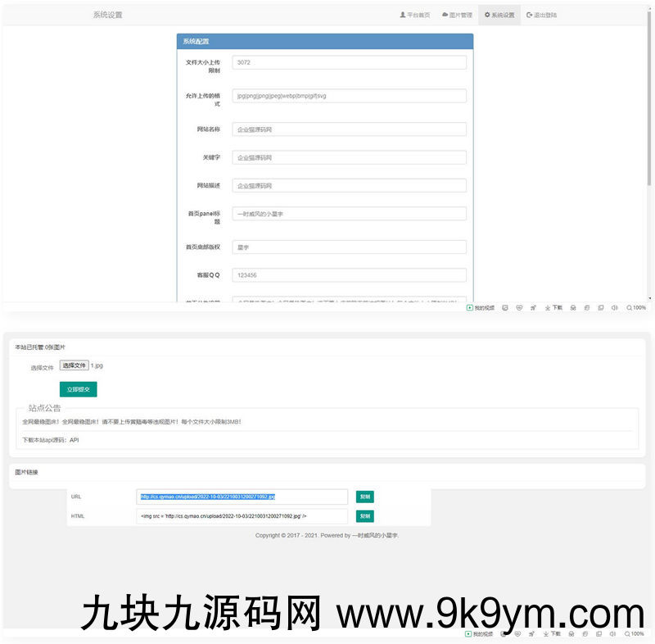Viewport: 655px width, 644px height.
Task: Copy the HTML code with 复制 button
Action: [x=364, y=516]
